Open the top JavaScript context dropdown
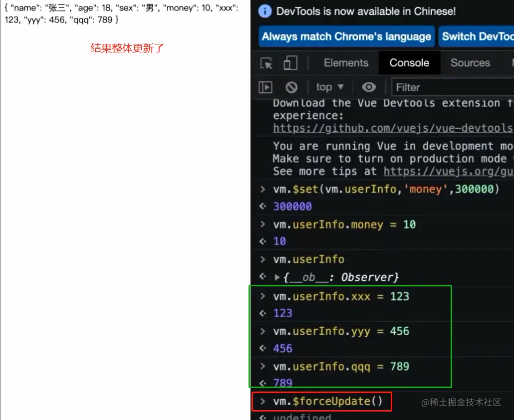The image size is (514, 420). point(330,87)
